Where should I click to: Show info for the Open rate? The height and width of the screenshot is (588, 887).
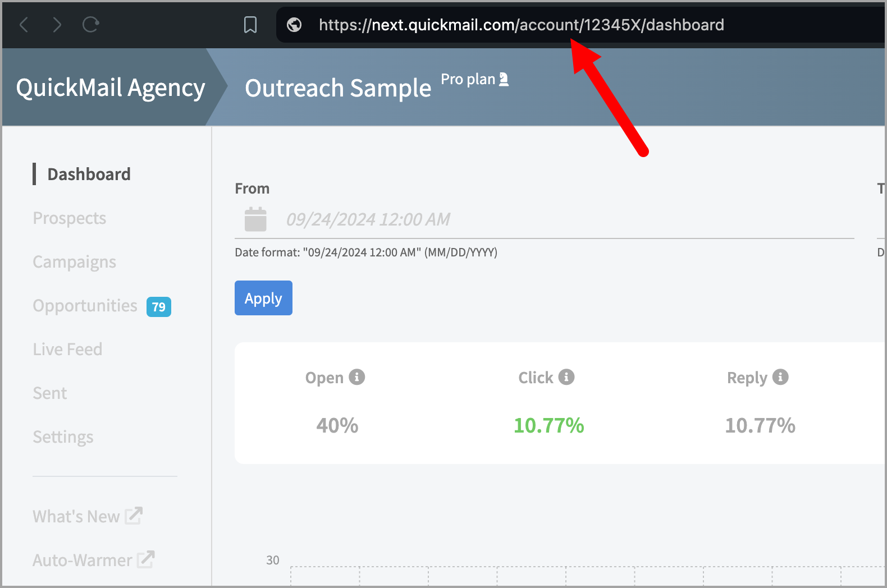(357, 377)
